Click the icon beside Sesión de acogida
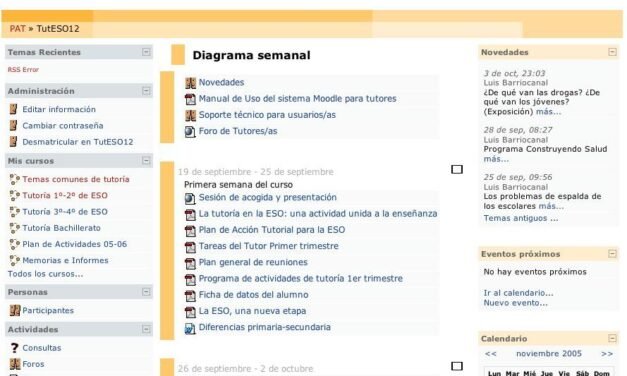 190,198
